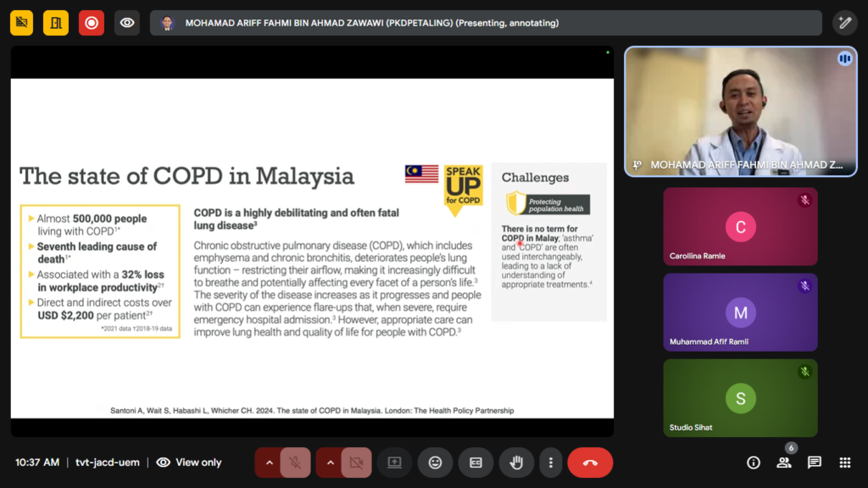Raise your hand in the meeting
The image size is (868, 488).
coord(515,463)
